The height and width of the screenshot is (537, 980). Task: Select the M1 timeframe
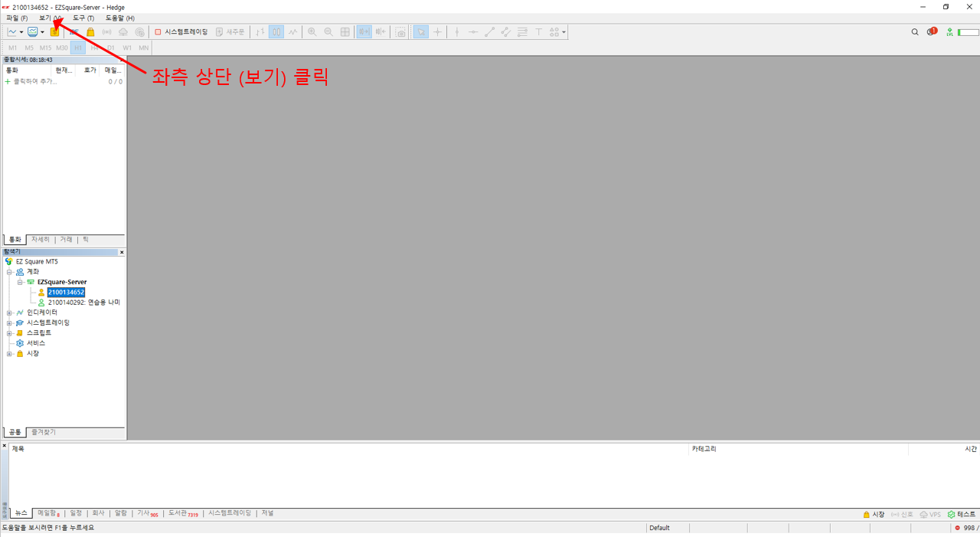pyautogui.click(x=13, y=47)
